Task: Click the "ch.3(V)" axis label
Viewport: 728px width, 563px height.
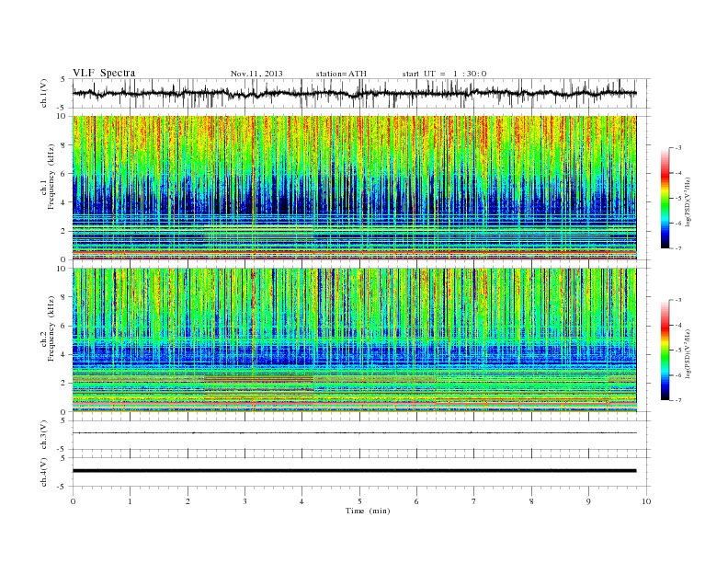Action: (x=44, y=435)
